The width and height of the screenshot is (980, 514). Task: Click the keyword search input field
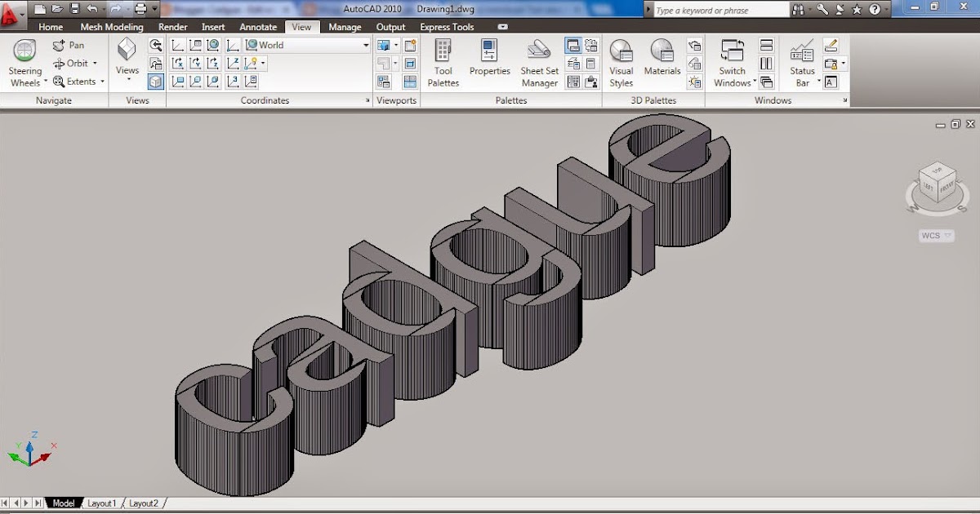coord(720,10)
